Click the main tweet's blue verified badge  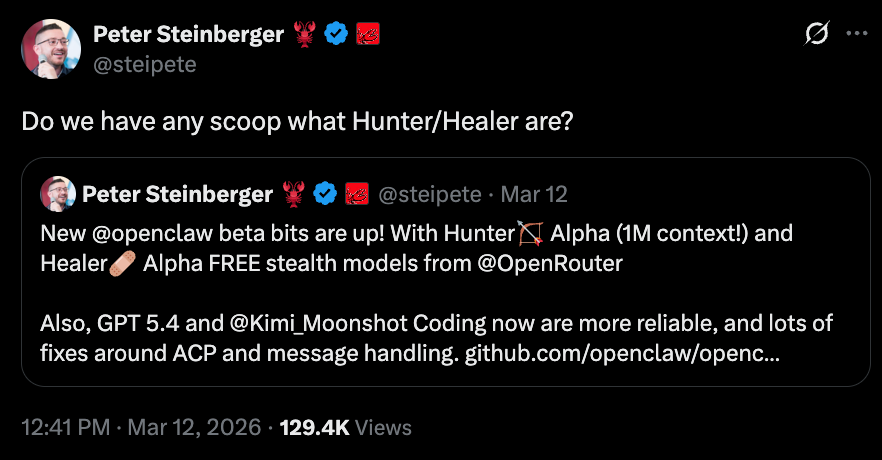pyautogui.click(x=337, y=35)
